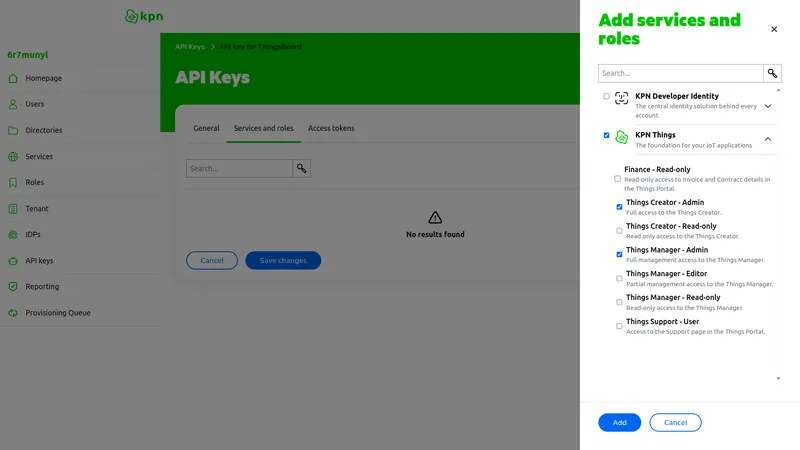Enable Finance - Read-only role

coord(617,179)
